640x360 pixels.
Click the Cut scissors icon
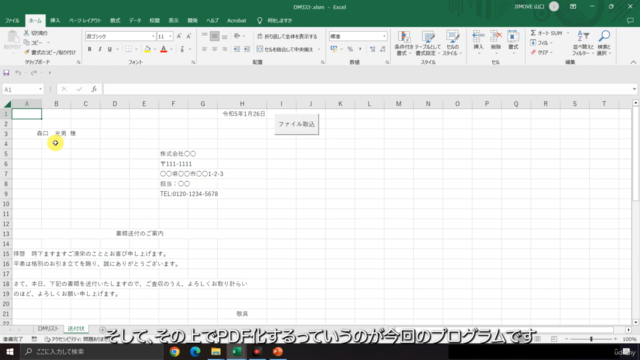[x=27, y=33]
